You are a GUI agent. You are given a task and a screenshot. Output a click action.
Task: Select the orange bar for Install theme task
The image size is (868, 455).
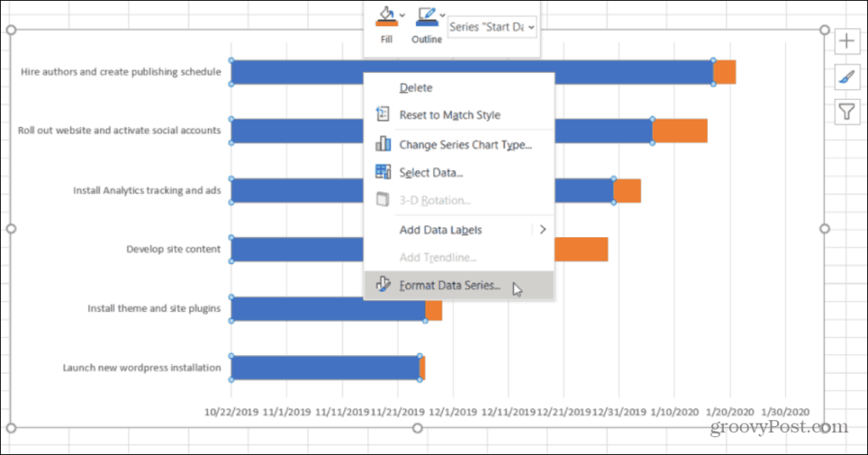(434, 309)
